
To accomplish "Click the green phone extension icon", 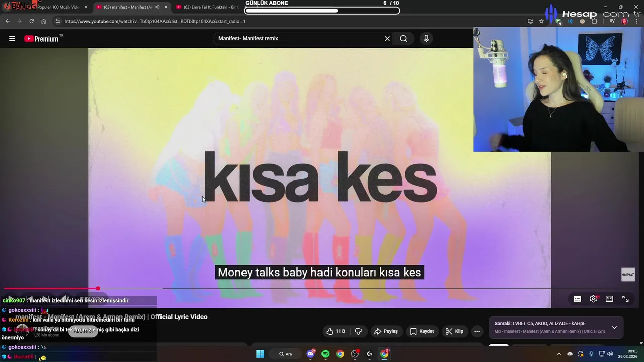I will coord(559,22).
